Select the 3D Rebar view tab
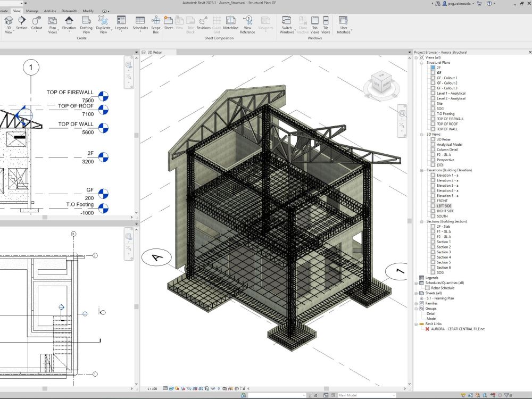Viewport: 532px width, 399px height. click(158, 52)
